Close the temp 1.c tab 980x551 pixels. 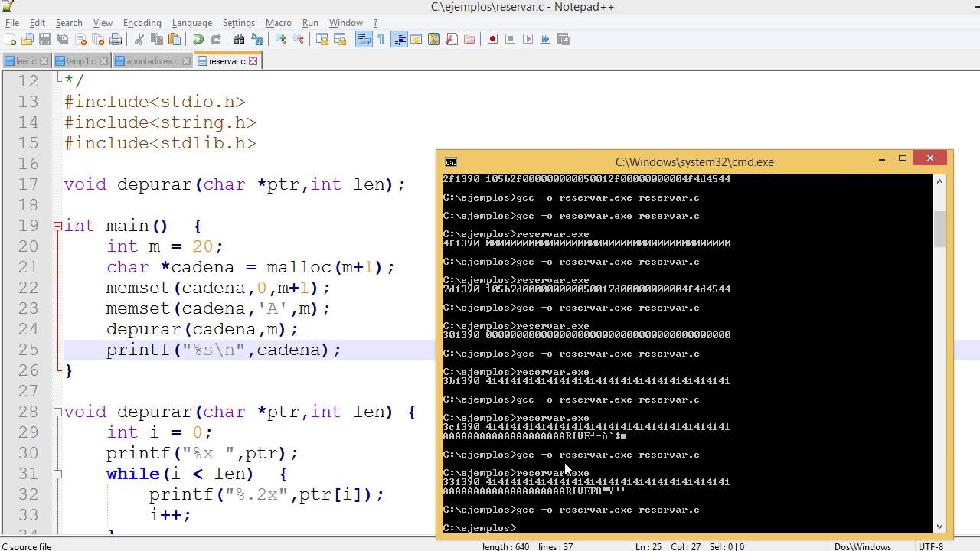tap(104, 60)
